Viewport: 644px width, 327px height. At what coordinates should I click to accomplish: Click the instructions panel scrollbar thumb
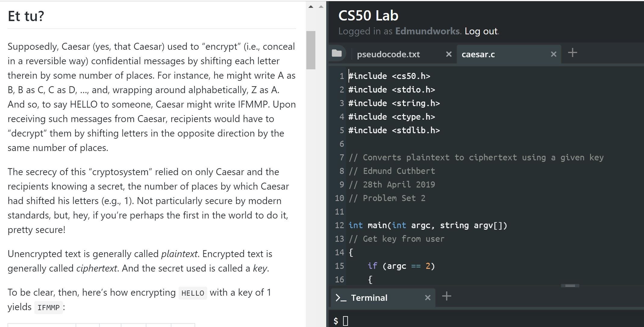point(311,50)
